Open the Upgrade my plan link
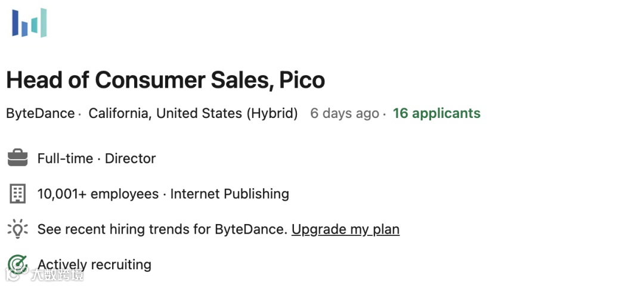Image resolution: width=644 pixels, height=286 pixels. coord(345,229)
